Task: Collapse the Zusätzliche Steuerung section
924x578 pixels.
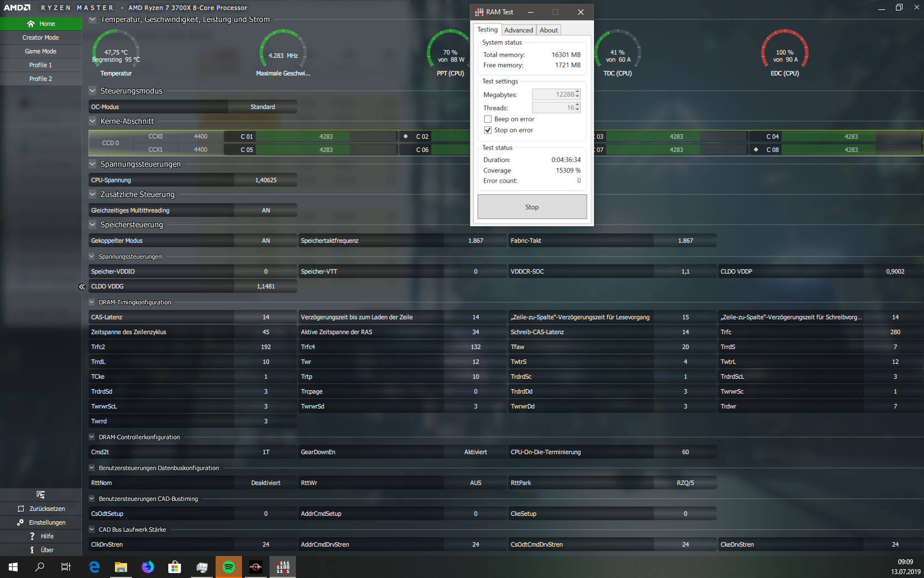Action: click(92, 194)
